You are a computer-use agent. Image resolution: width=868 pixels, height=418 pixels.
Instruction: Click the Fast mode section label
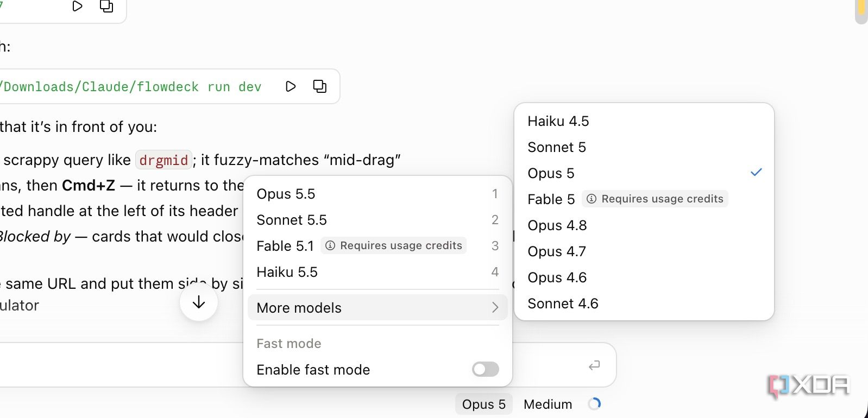coord(288,344)
